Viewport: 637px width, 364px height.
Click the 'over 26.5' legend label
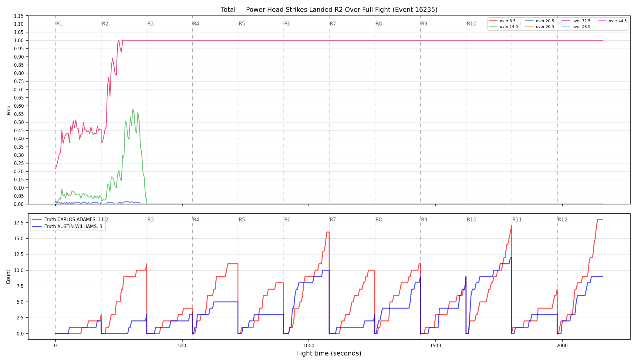pos(545,27)
